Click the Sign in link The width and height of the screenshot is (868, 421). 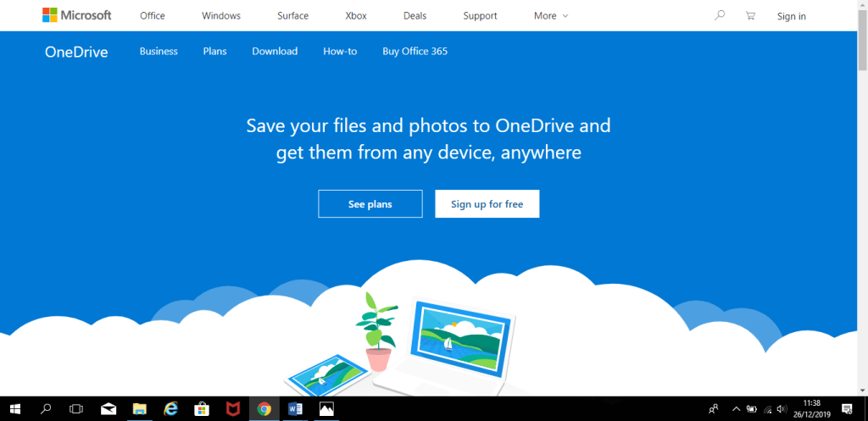coord(791,16)
